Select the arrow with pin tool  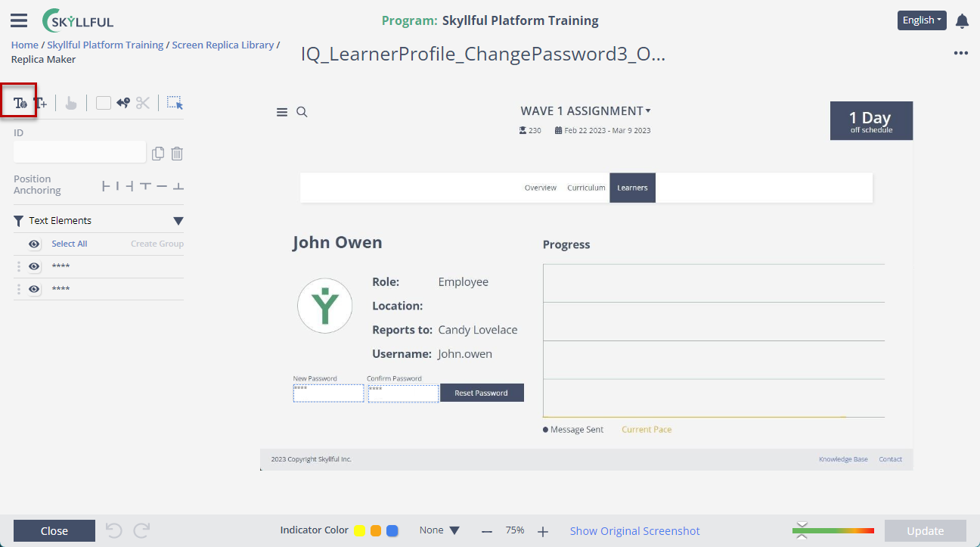[x=123, y=103]
